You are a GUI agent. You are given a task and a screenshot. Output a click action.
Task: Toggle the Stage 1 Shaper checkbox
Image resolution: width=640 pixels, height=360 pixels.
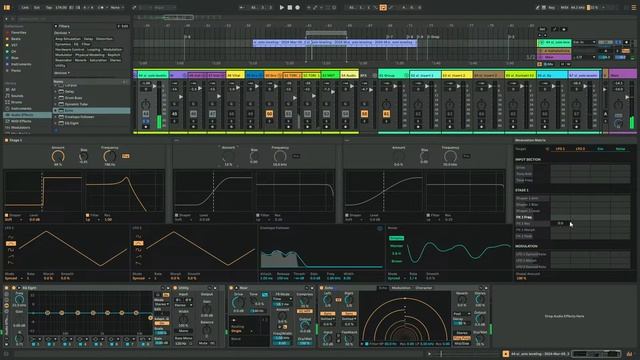coord(6,215)
